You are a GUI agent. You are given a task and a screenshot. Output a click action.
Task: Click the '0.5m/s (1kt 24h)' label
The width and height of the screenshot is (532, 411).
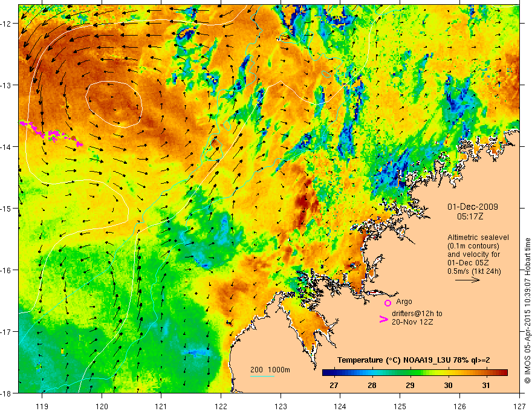click(474, 271)
